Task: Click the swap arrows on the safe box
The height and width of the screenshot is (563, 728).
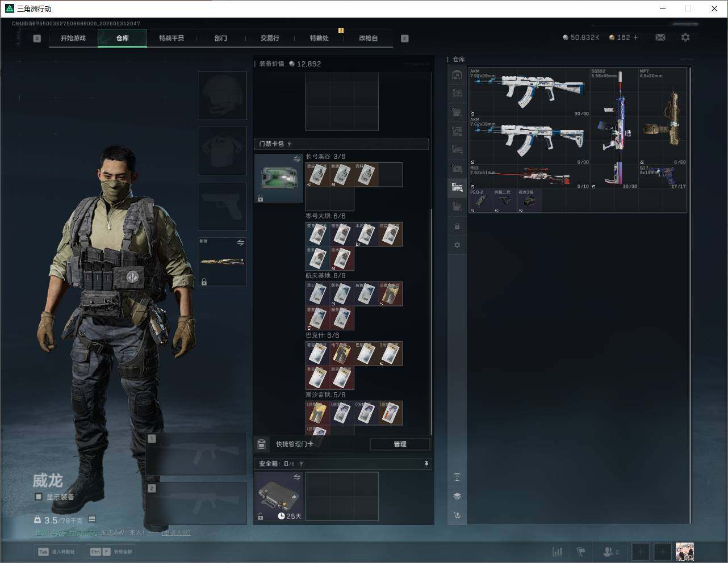Action: coord(296,477)
